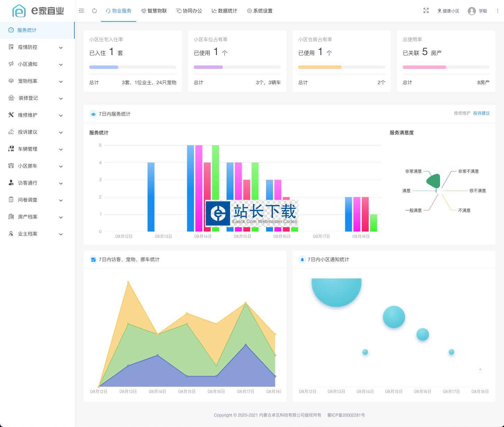Open the 智慧物联 tab
Viewport: 504px width, 427px height.
(154, 11)
